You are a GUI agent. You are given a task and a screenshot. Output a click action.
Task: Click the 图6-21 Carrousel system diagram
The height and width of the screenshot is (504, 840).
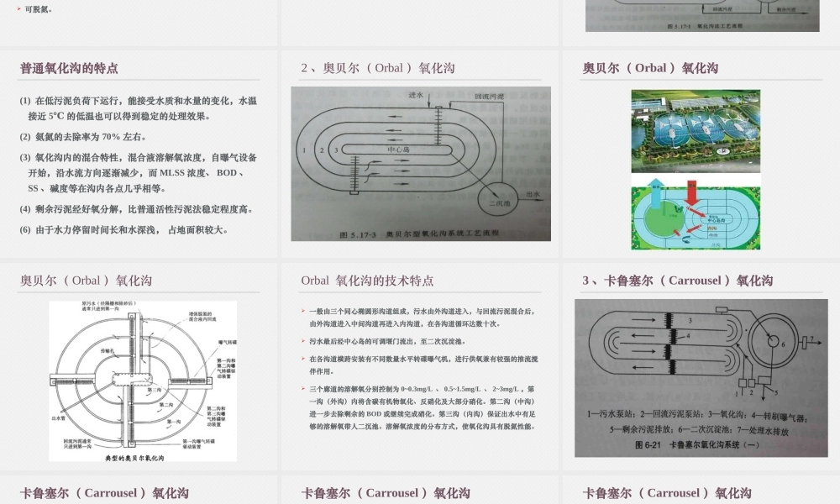pos(701,378)
